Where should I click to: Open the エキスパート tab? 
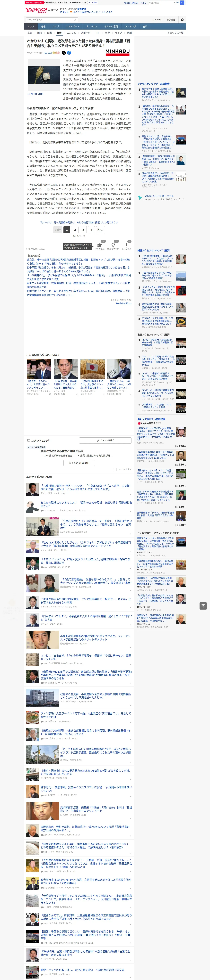tap(72, 27)
